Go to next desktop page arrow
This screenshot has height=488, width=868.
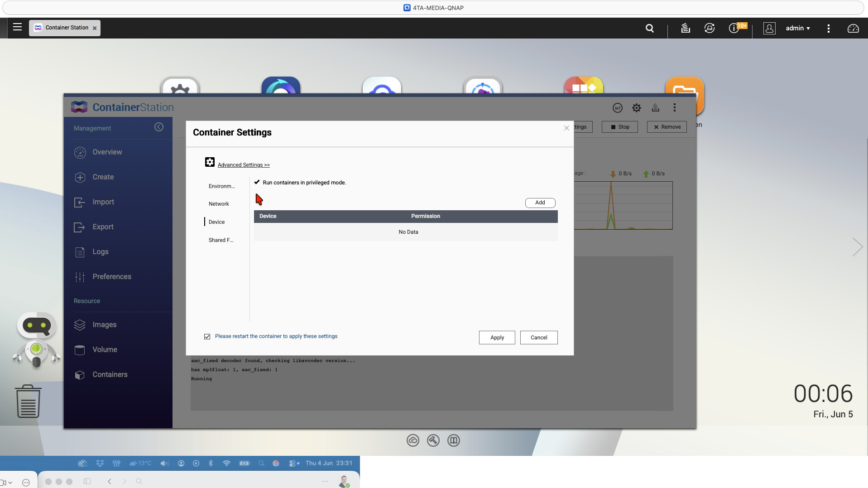858,247
